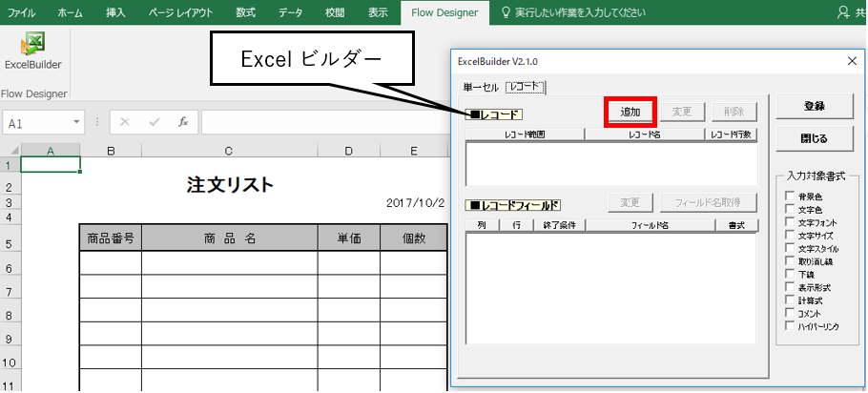
Task: Expand the Name Box dropdown arrow
Action: [76, 123]
